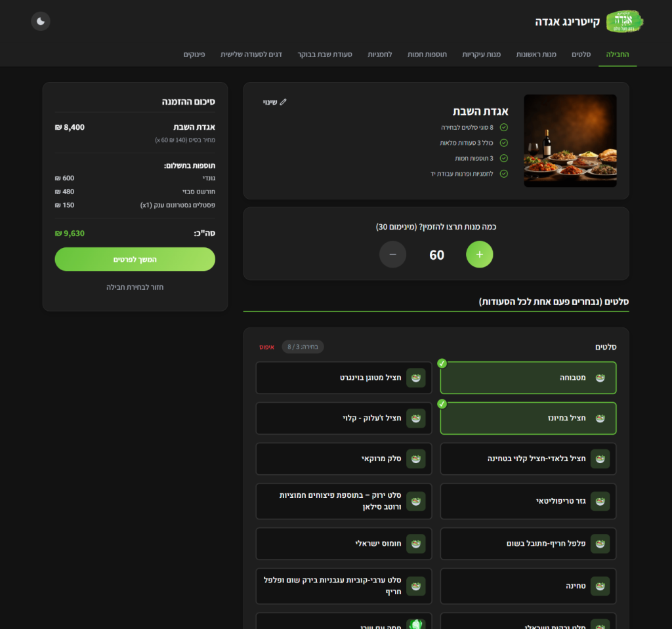
Task: Reset salad choices with איפוס
Action: click(266, 347)
